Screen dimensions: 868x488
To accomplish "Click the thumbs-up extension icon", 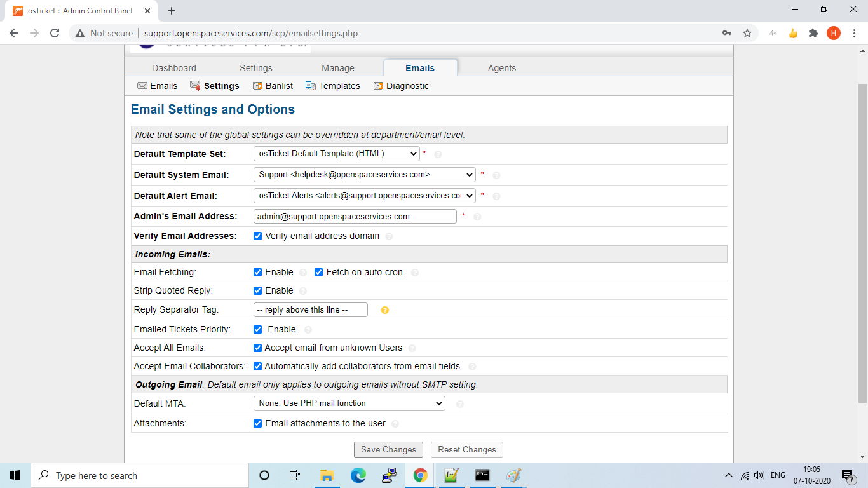I will [793, 33].
